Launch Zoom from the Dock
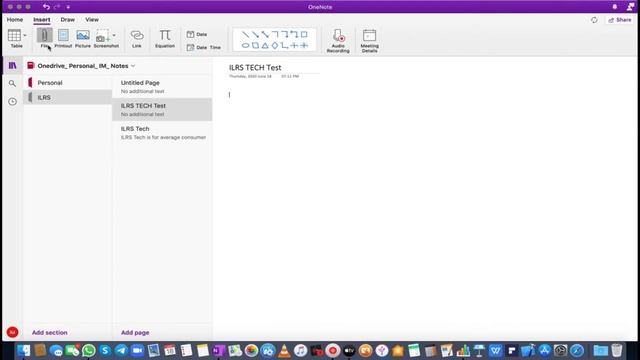Screen dimensions: 640x360 point(138,351)
